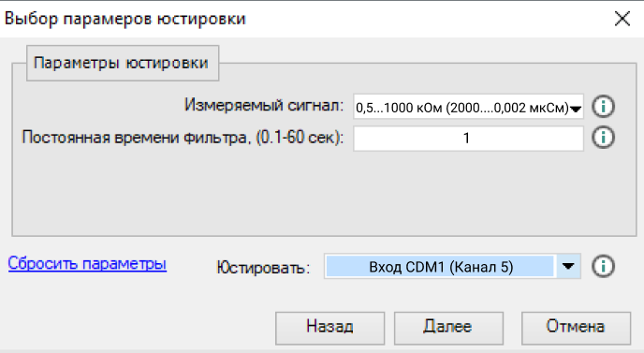Click the Сбросить параметры link
Screen dimensions: 644x353
pos(87,263)
